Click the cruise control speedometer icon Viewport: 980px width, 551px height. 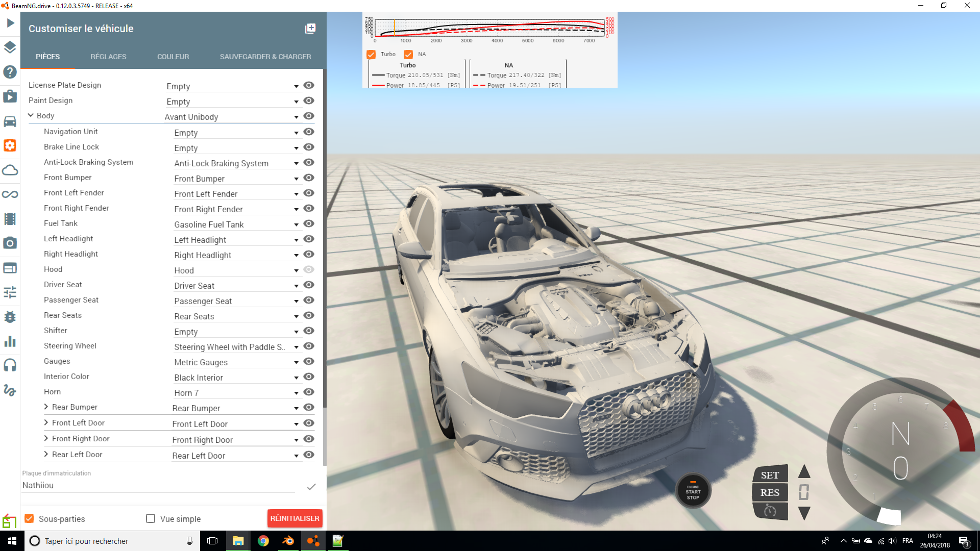tap(770, 511)
